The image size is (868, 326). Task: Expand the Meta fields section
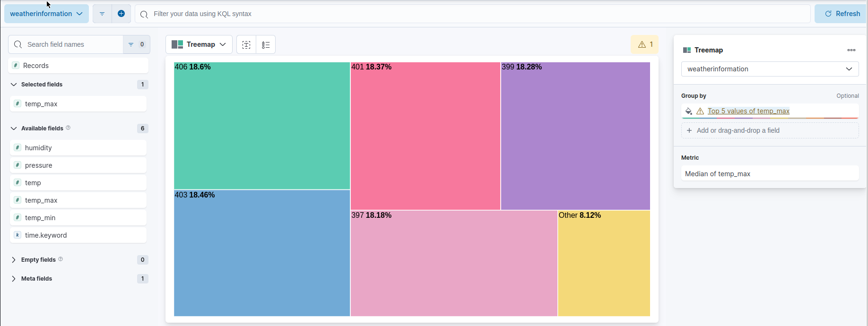35,278
